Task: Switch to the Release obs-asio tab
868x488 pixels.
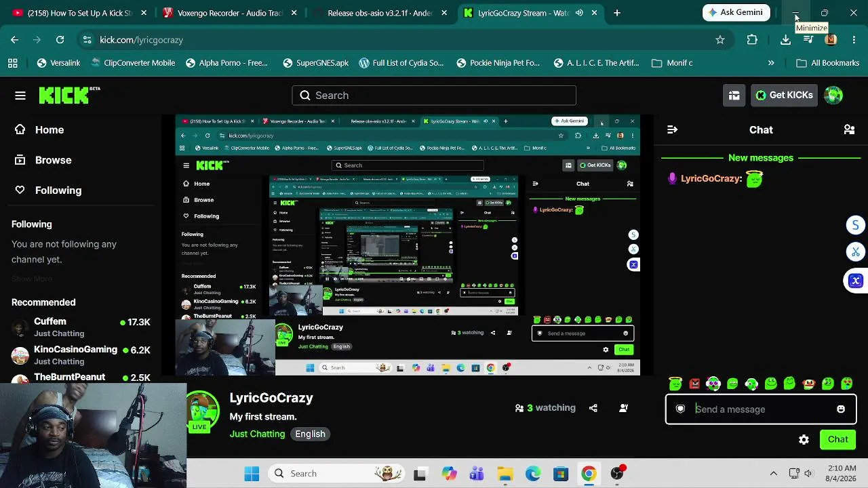Action: 380,13
